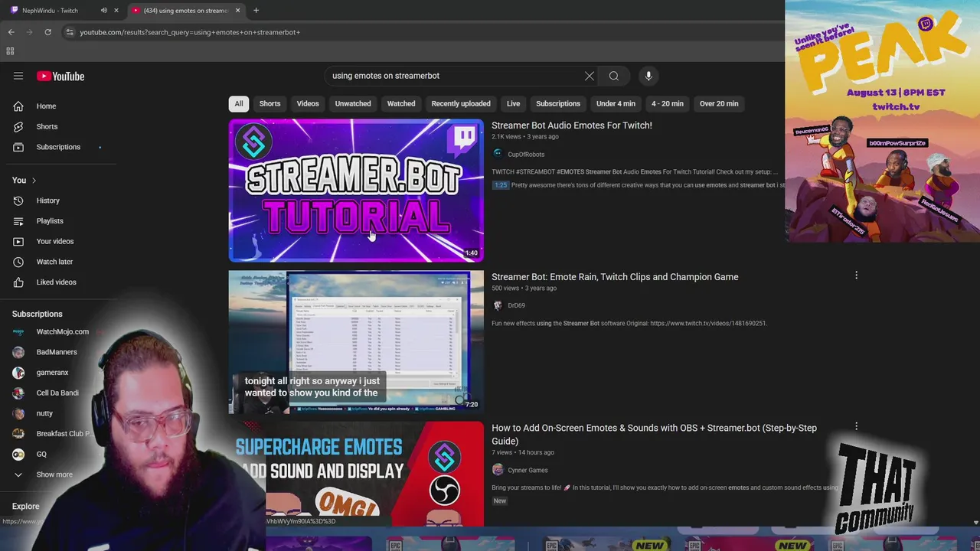Switch to NephWindu - Twitch browser tab
The height and width of the screenshot is (551, 980).
coord(50,11)
